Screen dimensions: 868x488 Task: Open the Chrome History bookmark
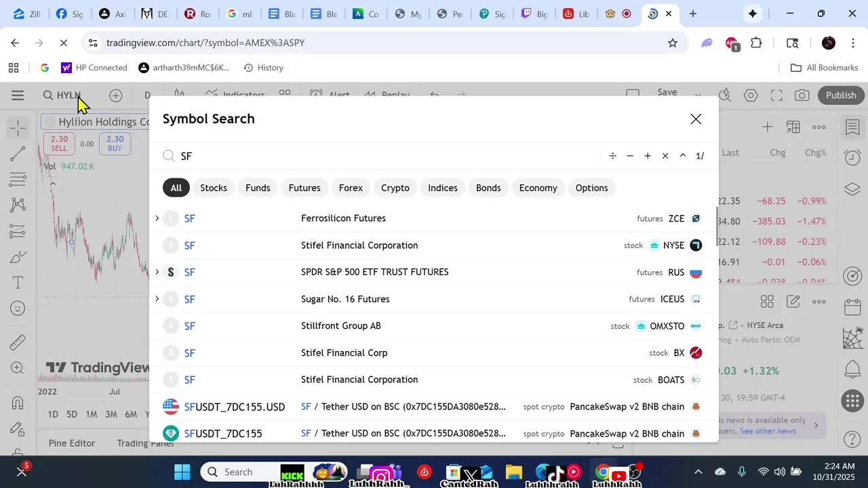263,68
